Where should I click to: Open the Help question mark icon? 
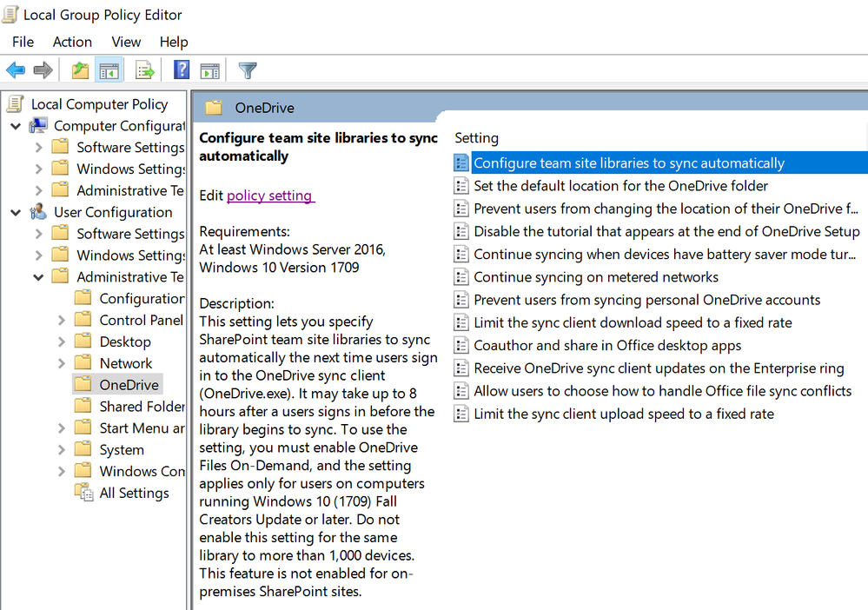pos(182,70)
